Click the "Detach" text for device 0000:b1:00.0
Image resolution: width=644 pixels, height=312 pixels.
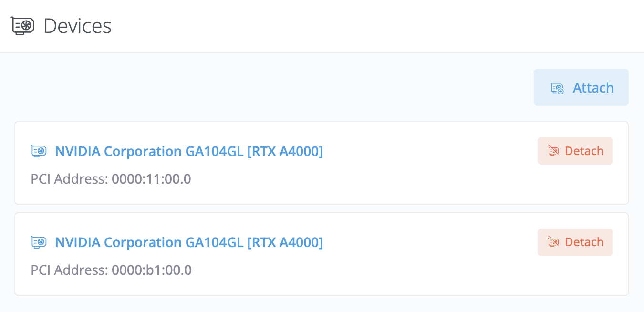pos(584,242)
